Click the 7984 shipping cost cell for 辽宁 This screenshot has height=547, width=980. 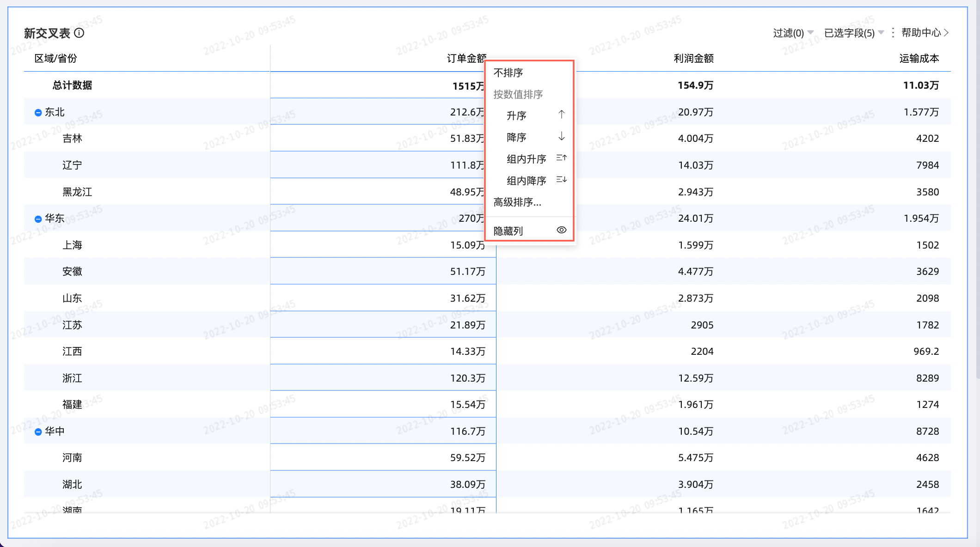click(x=927, y=165)
